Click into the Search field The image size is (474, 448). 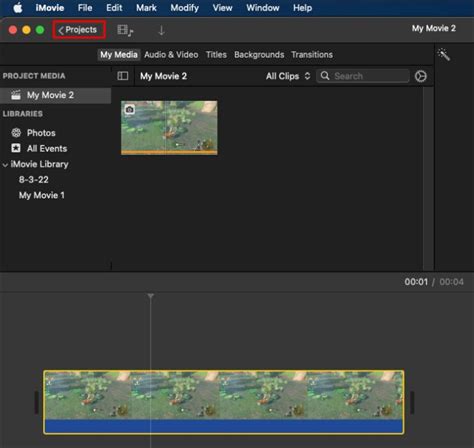[363, 76]
